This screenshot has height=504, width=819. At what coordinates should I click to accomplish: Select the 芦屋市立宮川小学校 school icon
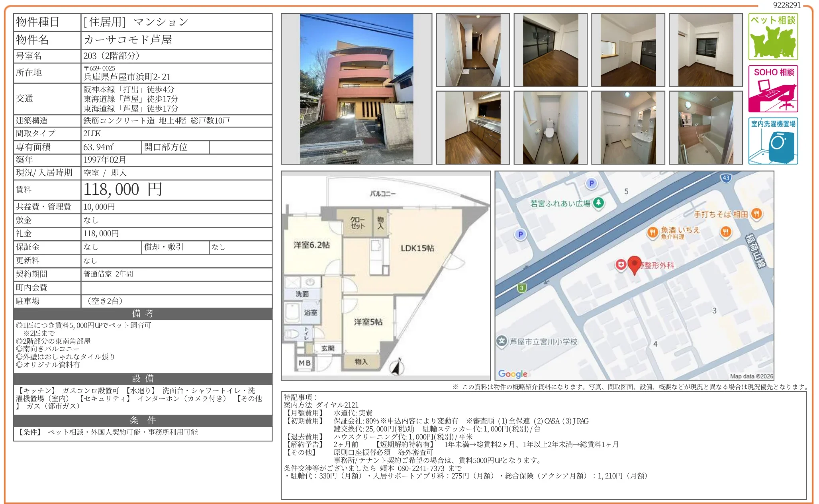(502, 341)
